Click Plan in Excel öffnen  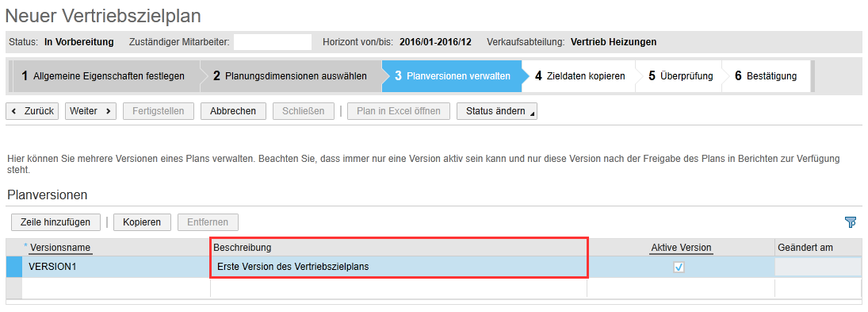399,111
